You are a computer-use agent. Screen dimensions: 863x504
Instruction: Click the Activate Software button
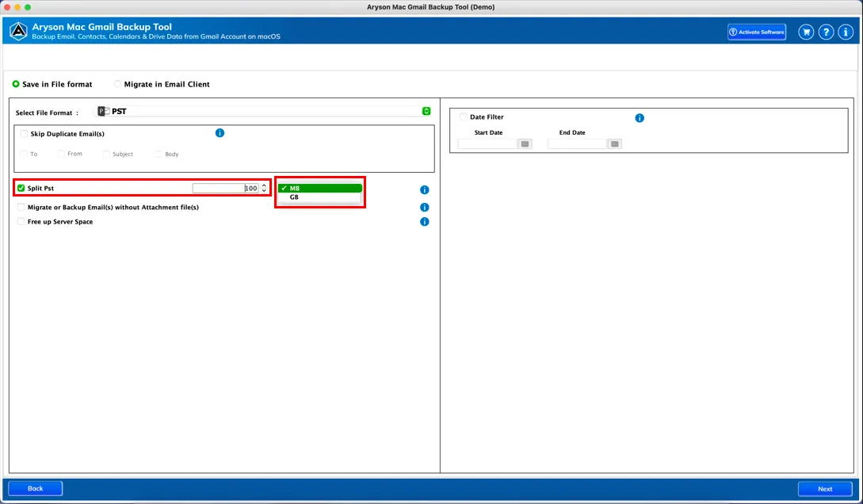pos(757,32)
